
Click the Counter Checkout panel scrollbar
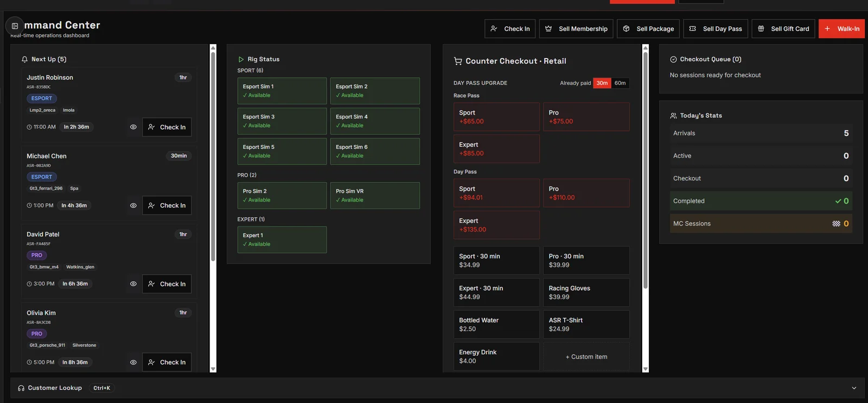(646, 170)
